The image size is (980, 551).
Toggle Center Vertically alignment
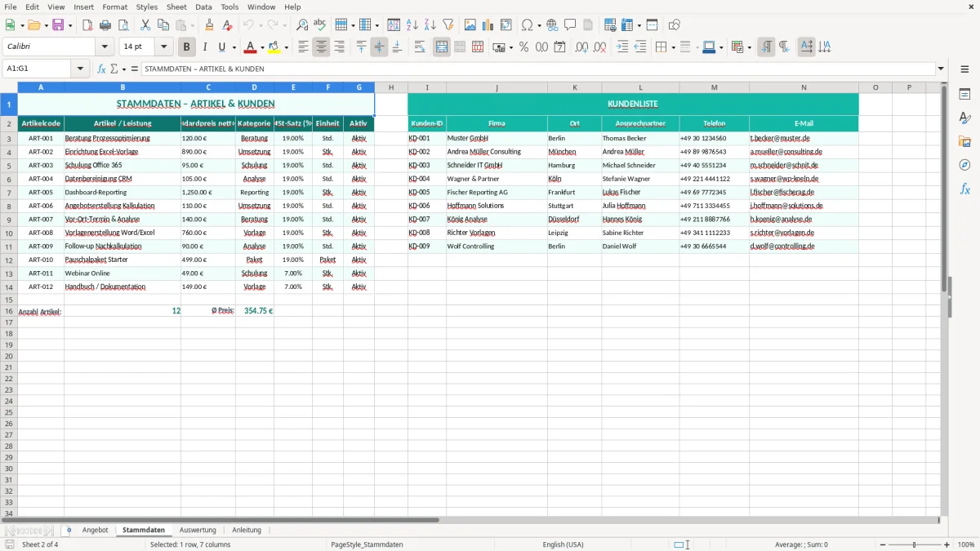coord(379,47)
